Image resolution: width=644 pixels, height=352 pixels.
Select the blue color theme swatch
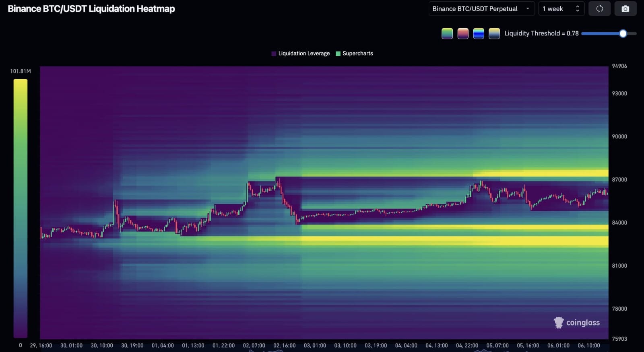pos(479,33)
